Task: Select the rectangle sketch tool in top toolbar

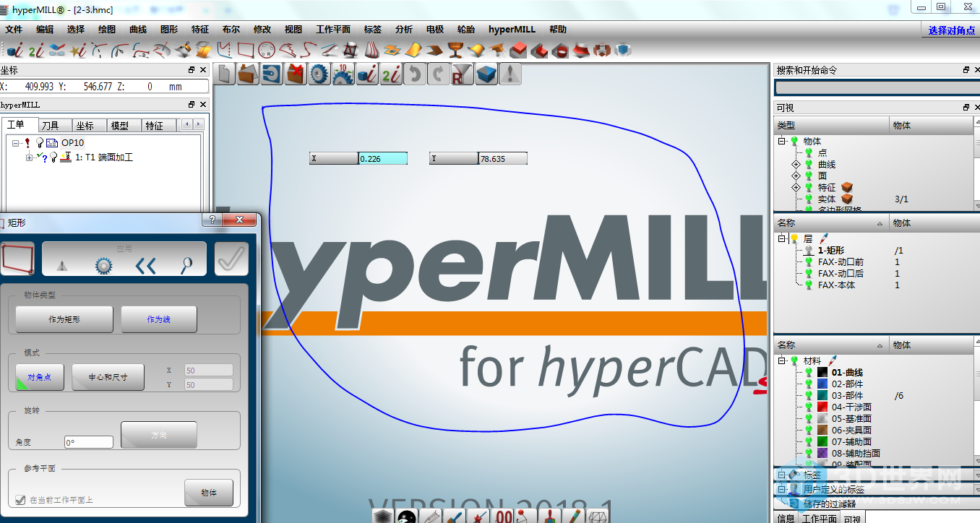Action: [x=246, y=50]
